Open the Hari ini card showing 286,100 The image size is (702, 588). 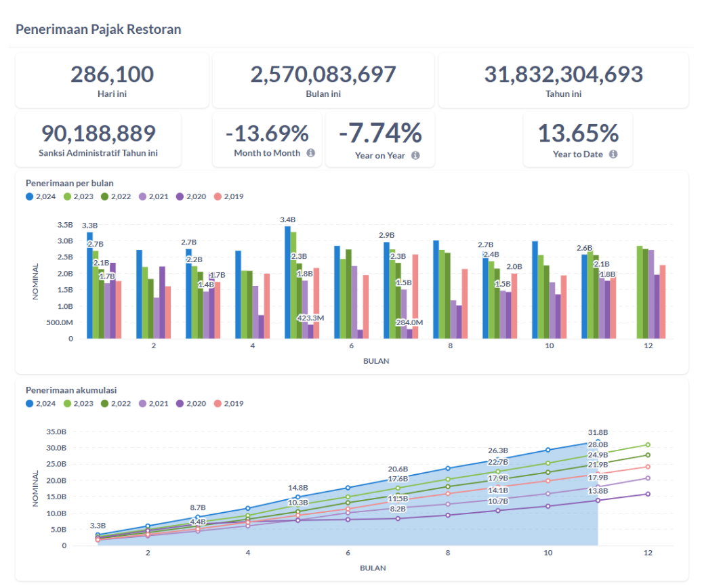click(x=112, y=80)
